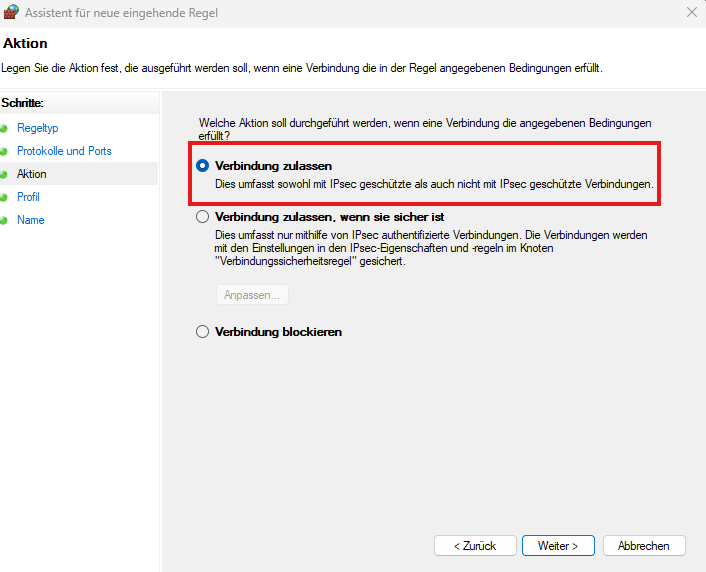Screen dimensions: 706x572
Task: Click the green bullet beside Aktion
Action: click(4, 174)
